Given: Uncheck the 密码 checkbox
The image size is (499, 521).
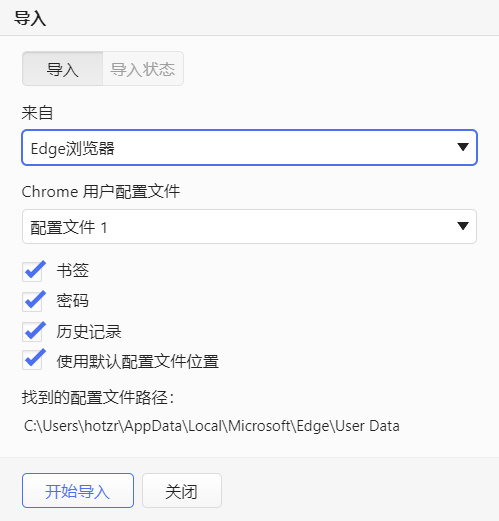Looking at the screenshot, I should pos(32,302).
